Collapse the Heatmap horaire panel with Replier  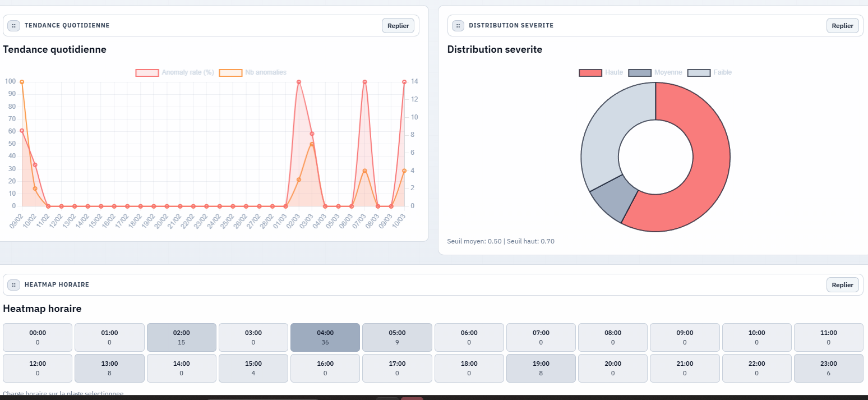842,285
